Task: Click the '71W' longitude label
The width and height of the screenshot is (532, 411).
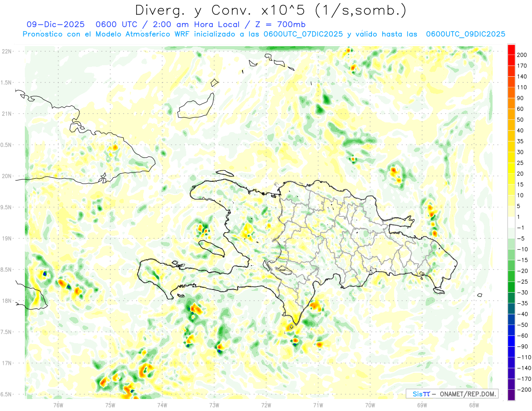Action: pos(317,405)
